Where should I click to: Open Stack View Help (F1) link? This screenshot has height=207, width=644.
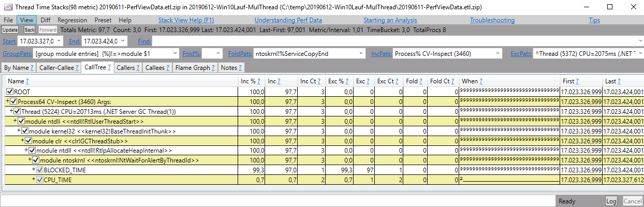186,20
